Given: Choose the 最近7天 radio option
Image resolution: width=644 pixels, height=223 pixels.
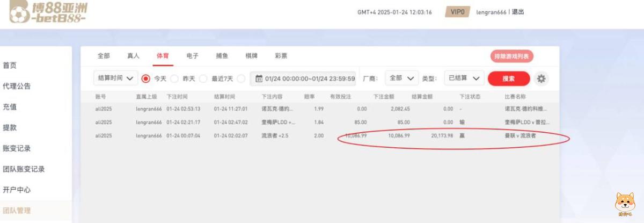Looking at the screenshot, I should (203, 78).
